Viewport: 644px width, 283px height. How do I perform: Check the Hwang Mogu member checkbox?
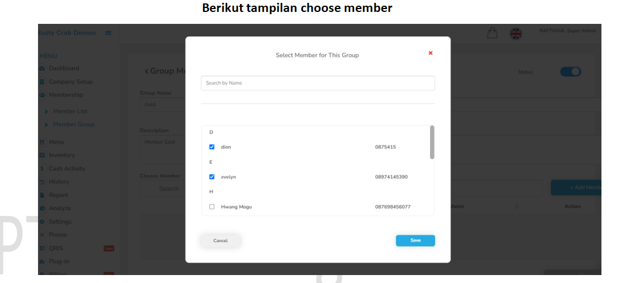pos(212,207)
